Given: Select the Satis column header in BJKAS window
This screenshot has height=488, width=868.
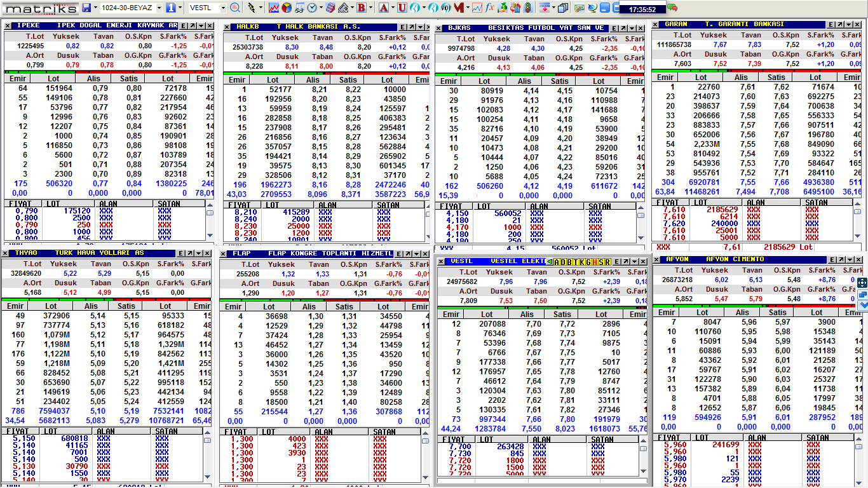Looking at the screenshot, I should coord(559,81).
